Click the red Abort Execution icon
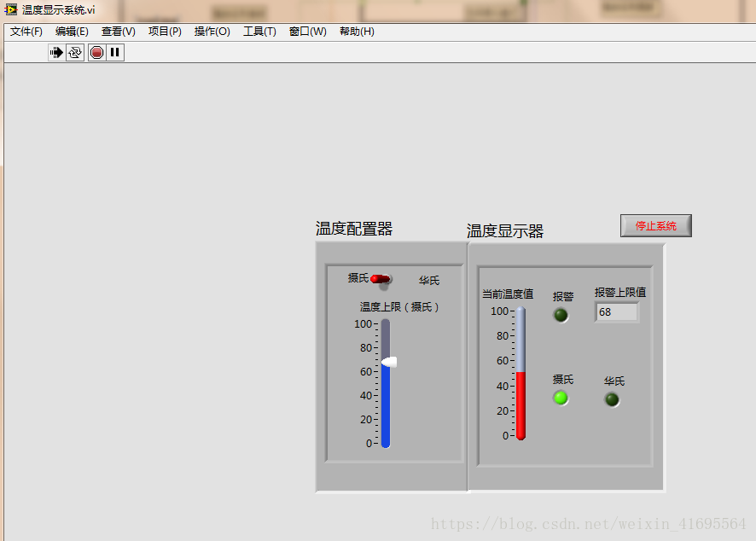The width and height of the screenshot is (756, 541). (x=97, y=53)
